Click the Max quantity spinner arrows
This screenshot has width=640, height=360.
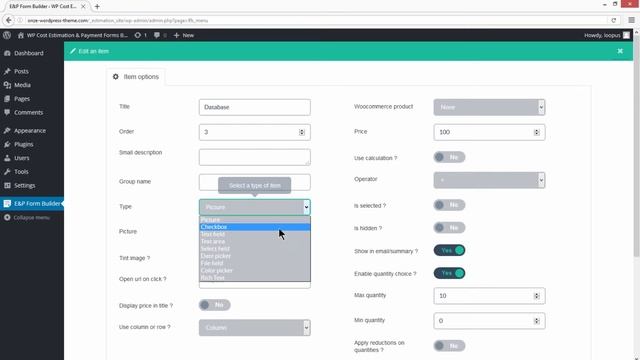(536, 296)
